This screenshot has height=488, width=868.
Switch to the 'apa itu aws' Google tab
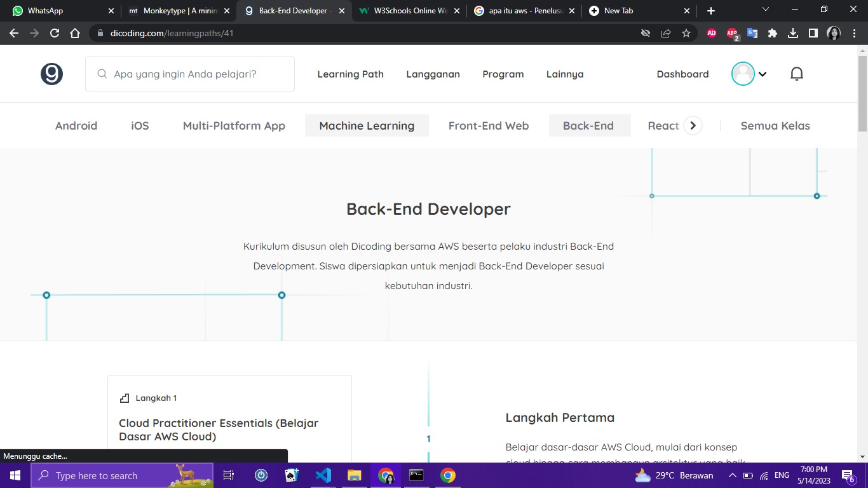[524, 11]
